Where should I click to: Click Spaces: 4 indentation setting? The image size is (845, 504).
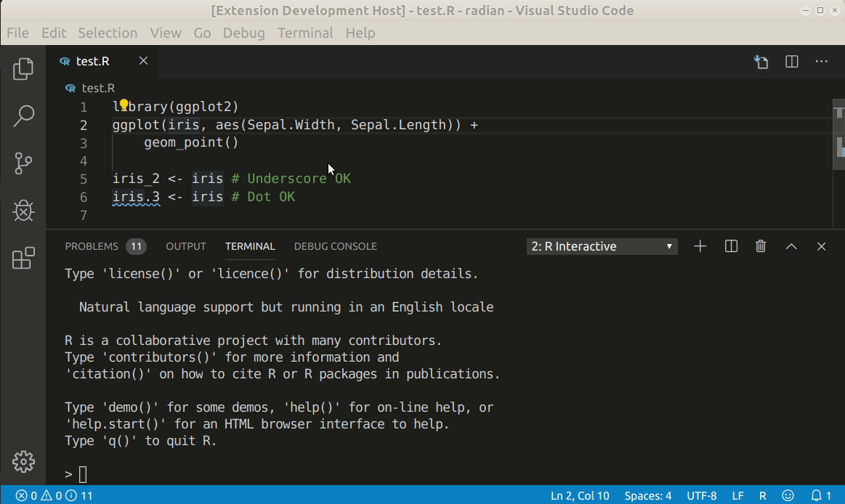coord(648,495)
